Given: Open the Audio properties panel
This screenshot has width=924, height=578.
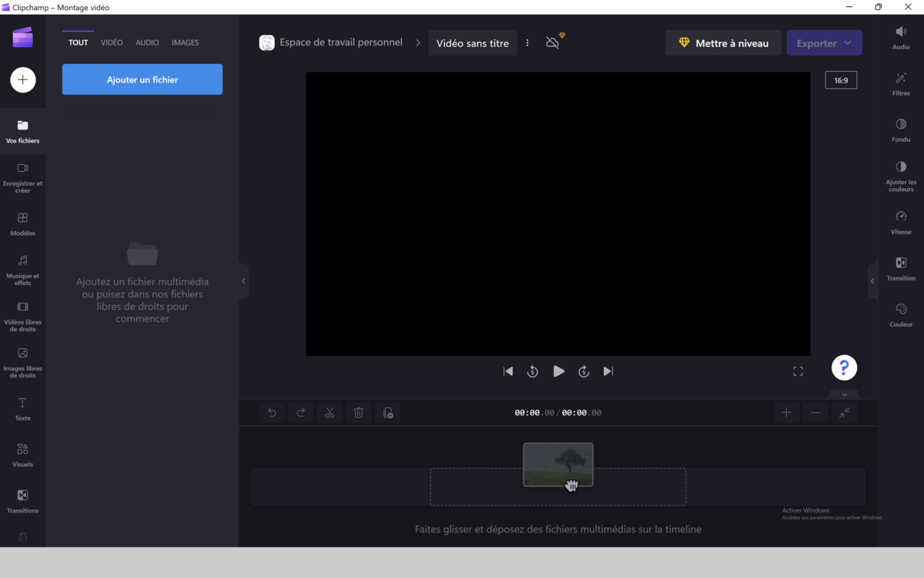Looking at the screenshot, I should click(x=901, y=37).
